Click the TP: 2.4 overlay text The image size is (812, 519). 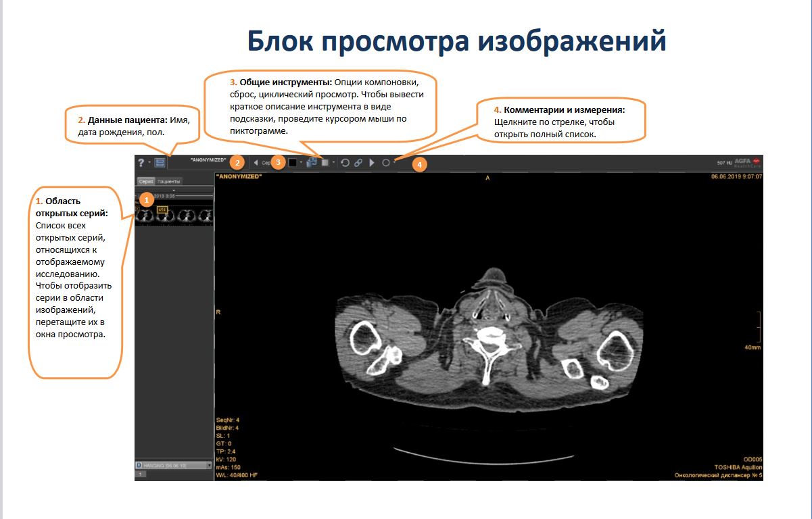(x=226, y=451)
